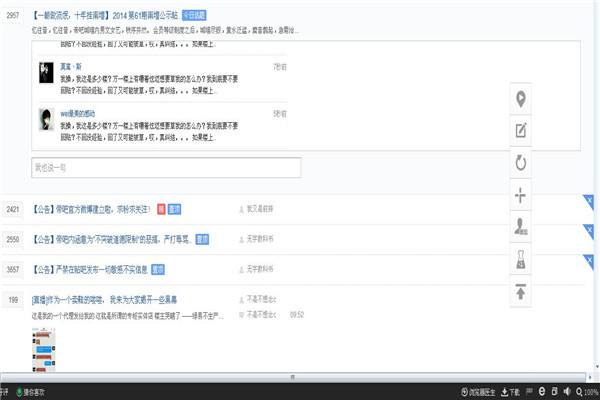This screenshot has width=600, height=400.
Task: Click the 置顶 badge on post 2550
Action: (x=202, y=240)
